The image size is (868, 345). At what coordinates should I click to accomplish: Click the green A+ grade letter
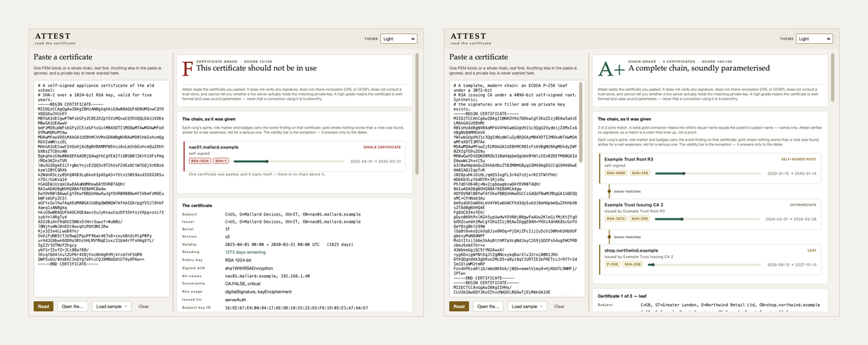point(611,69)
